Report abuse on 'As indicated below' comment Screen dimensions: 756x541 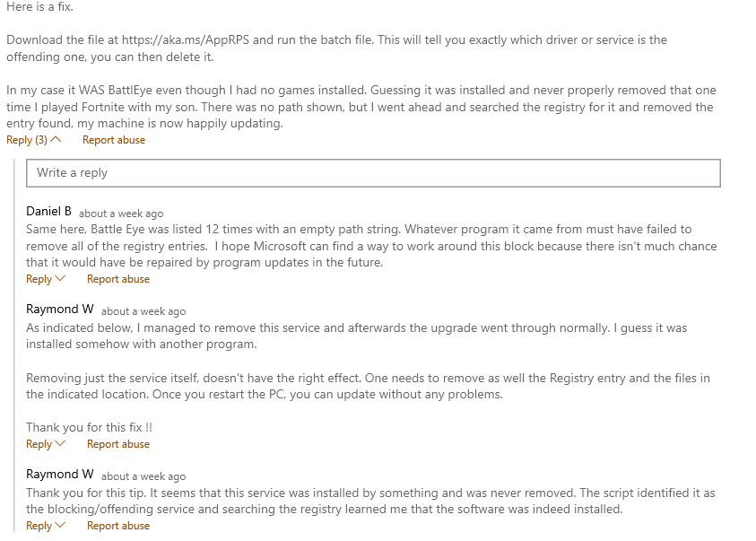pyautogui.click(x=118, y=443)
